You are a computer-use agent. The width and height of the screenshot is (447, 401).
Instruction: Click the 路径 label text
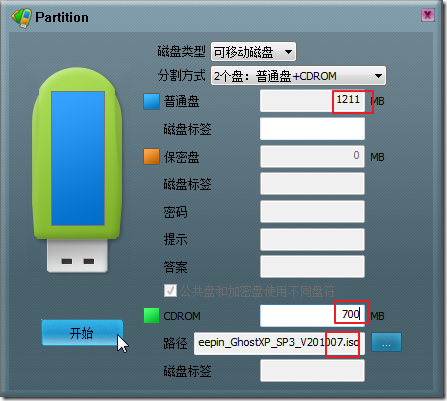pyautogui.click(x=175, y=343)
